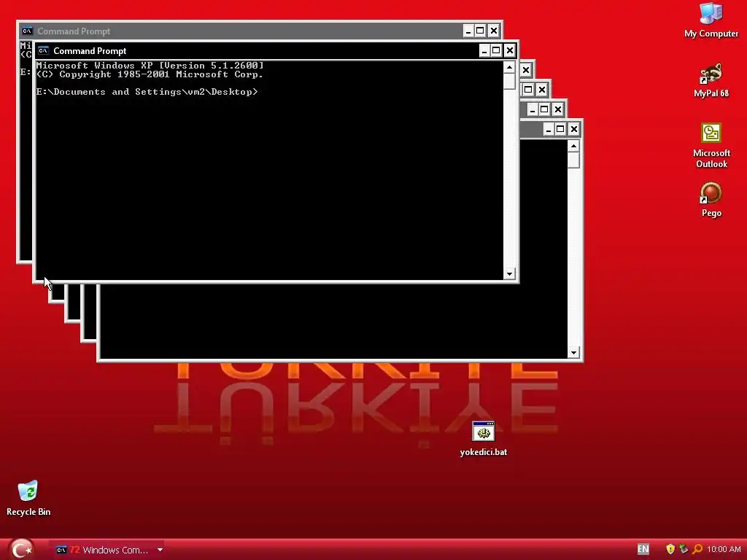Image resolution: width=747 pixels, height=560 pixels.
Task: Minimize the bottom-most stacked Command Prompt window
Action: (549, 129)
